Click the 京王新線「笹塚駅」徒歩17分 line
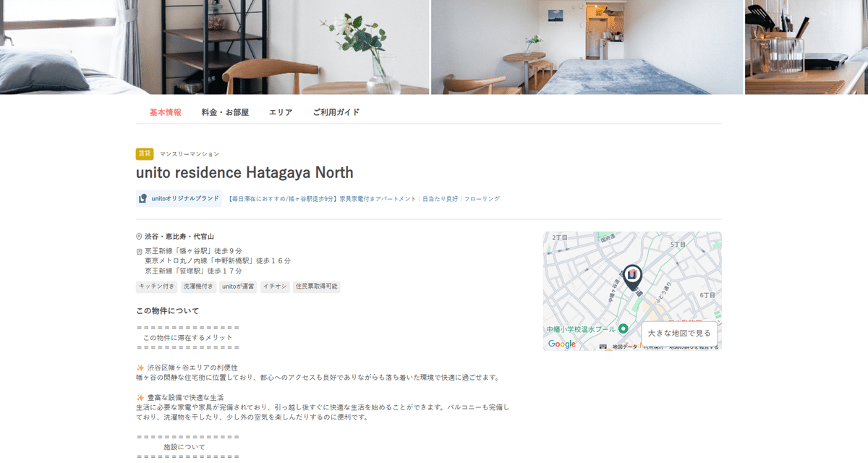 click(193, 271)
